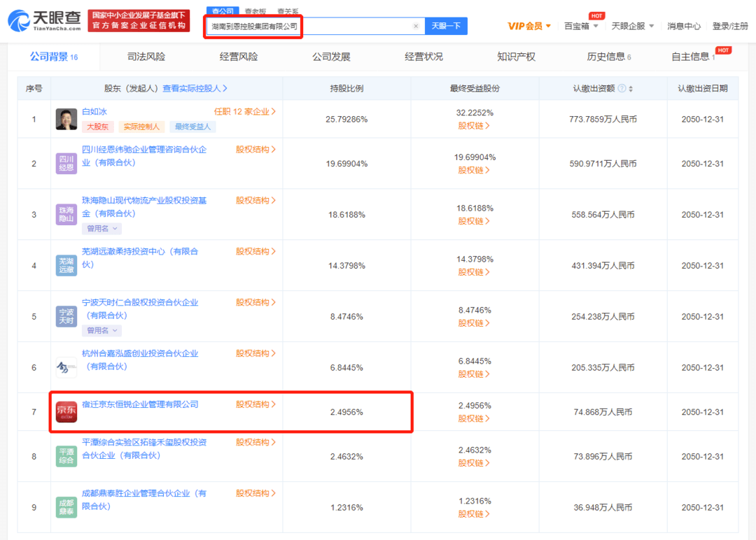View 股权链 under 2.4956% beneficial share
The width and height of the screenshot is (756, 540).
474,418
